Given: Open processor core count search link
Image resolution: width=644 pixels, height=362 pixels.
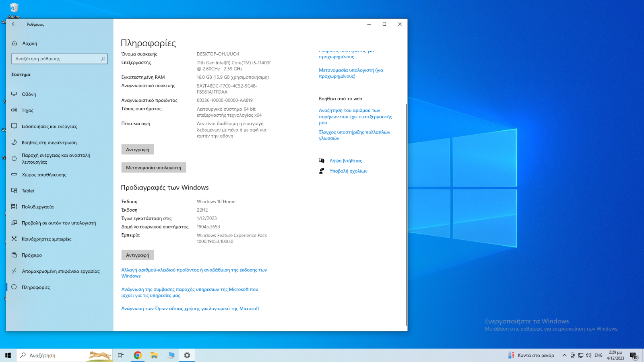Looking at the screenshot, I should (355, 117).
